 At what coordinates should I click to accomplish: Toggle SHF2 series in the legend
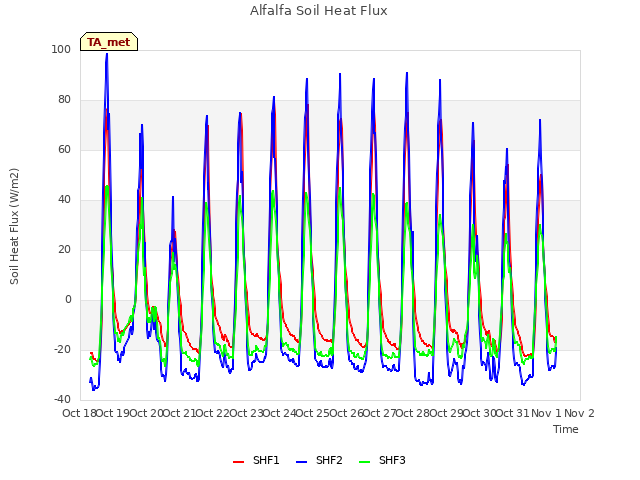[319, 460]
